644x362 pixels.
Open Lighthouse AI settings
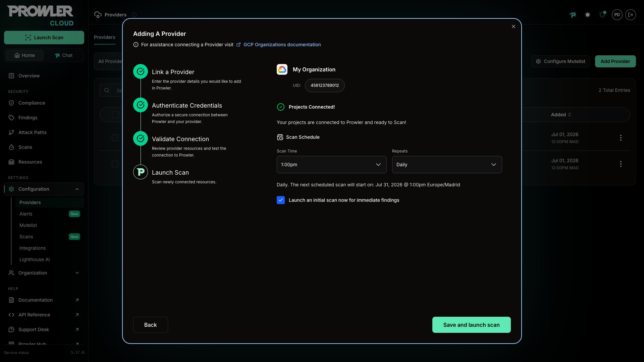pyautogui.click(x=50, y=259)
